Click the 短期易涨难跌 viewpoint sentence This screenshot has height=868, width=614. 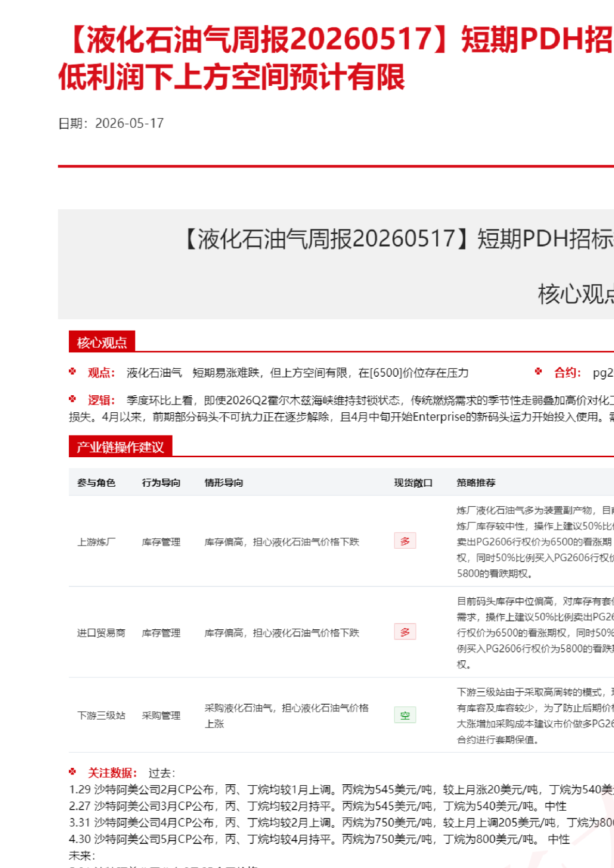click(331, 373)
